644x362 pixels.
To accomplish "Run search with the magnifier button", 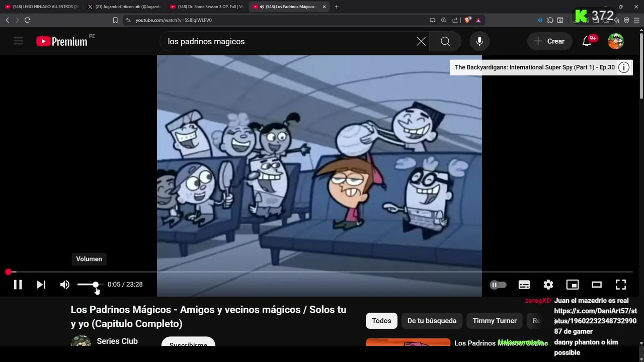I will pos(445,41).
